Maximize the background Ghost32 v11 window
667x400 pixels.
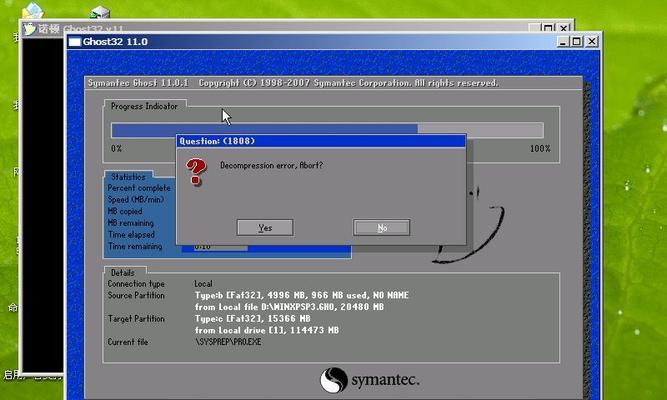tap(548, 28)
